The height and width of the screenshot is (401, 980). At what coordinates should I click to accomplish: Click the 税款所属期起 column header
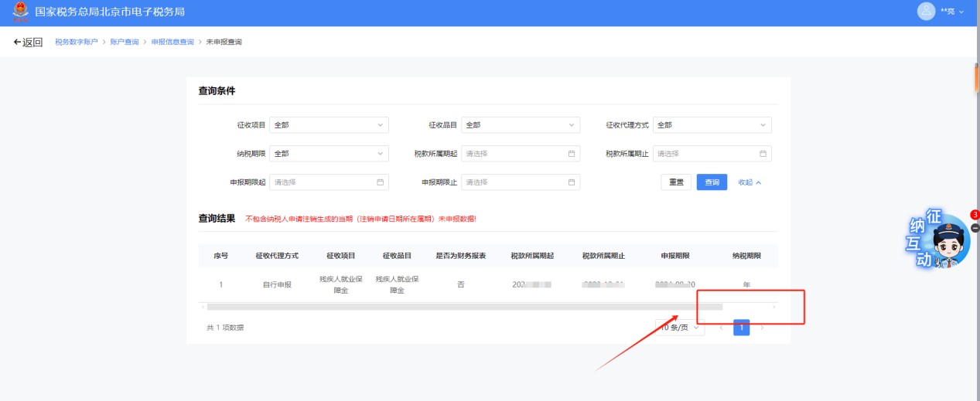point(532,256)
